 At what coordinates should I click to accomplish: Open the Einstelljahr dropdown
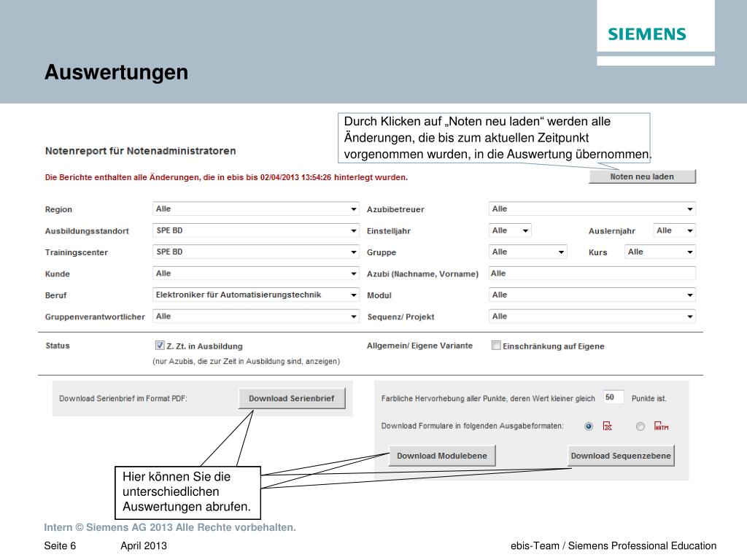[x=510, y=230]
